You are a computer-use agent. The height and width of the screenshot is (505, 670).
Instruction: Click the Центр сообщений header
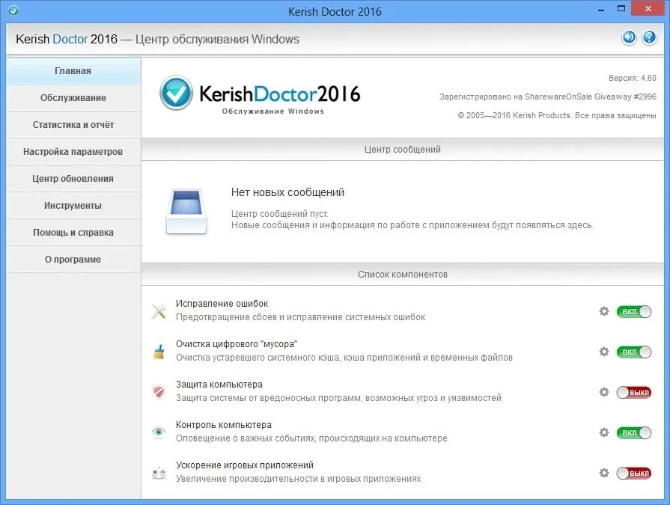tap(402, 150)
